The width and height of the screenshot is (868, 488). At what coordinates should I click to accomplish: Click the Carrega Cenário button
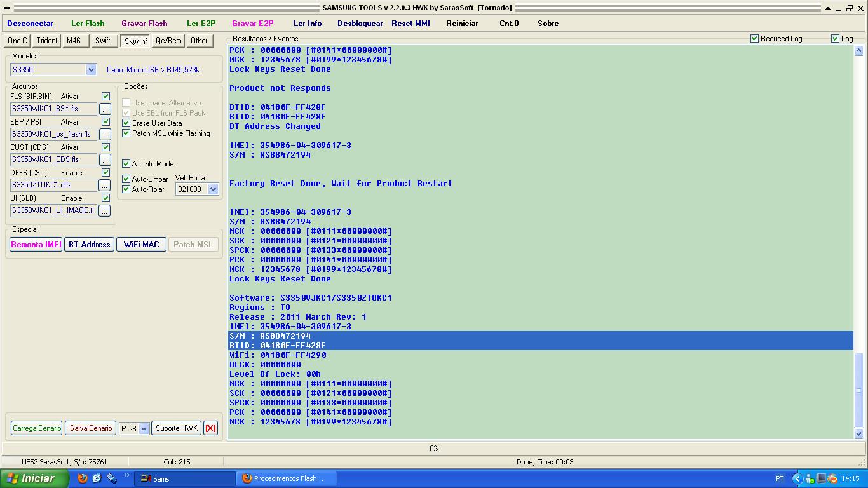click(37, 428)
